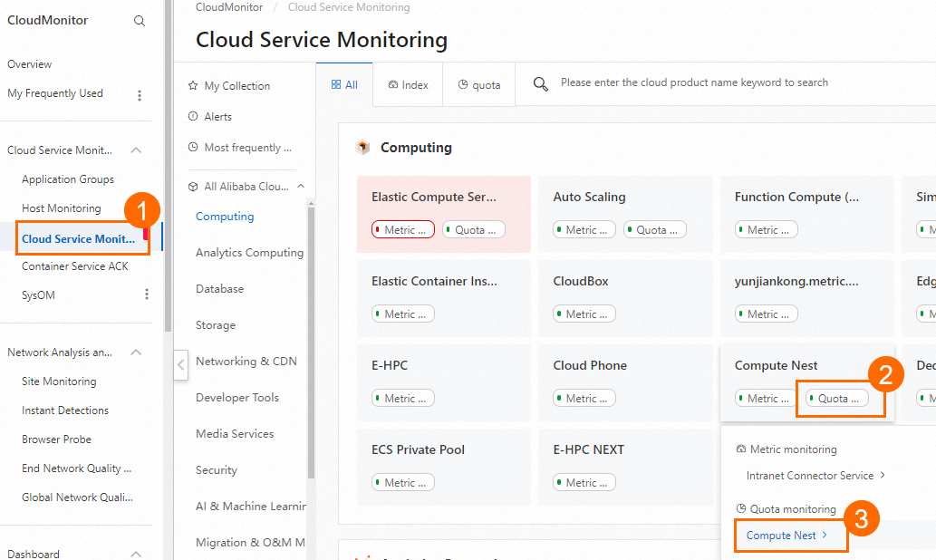The width and height of the screenshot is (936, 560).
Task: Click the grid icon on the All tab
Action: [x=336, y=85]
